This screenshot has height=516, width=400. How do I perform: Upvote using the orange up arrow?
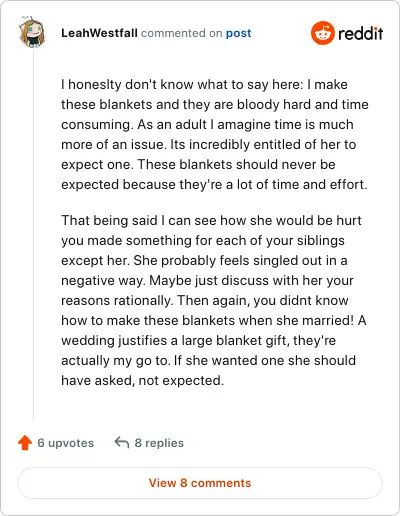click(25, 443)
